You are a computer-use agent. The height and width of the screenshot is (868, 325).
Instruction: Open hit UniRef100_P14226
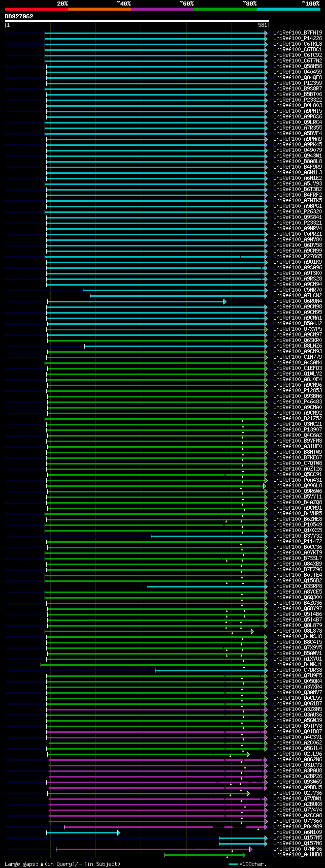pos(298,39)
